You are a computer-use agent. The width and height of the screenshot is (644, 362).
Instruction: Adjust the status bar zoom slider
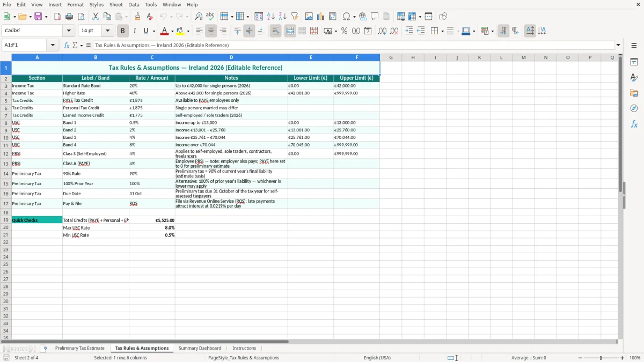click(x=601, y=358)
